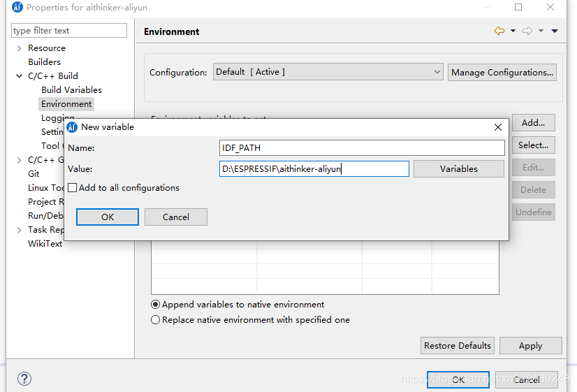
Task: Click the New variable dialog app icon
Action: tap(72, 127)
